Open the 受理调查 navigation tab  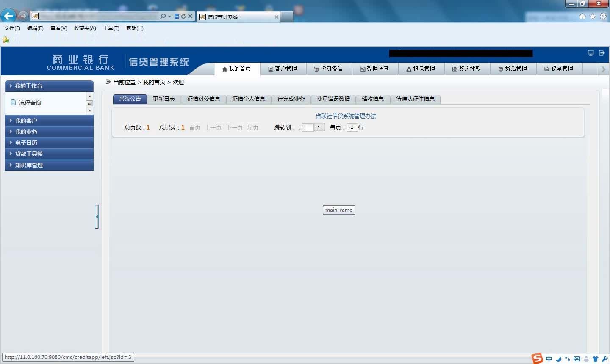(375, 69)
